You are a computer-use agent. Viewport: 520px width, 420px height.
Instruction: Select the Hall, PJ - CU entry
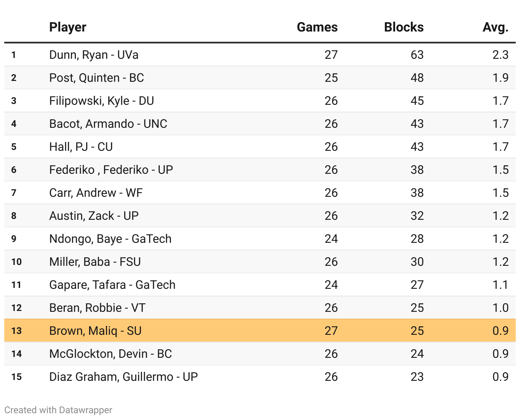click(x=81, y=147)
